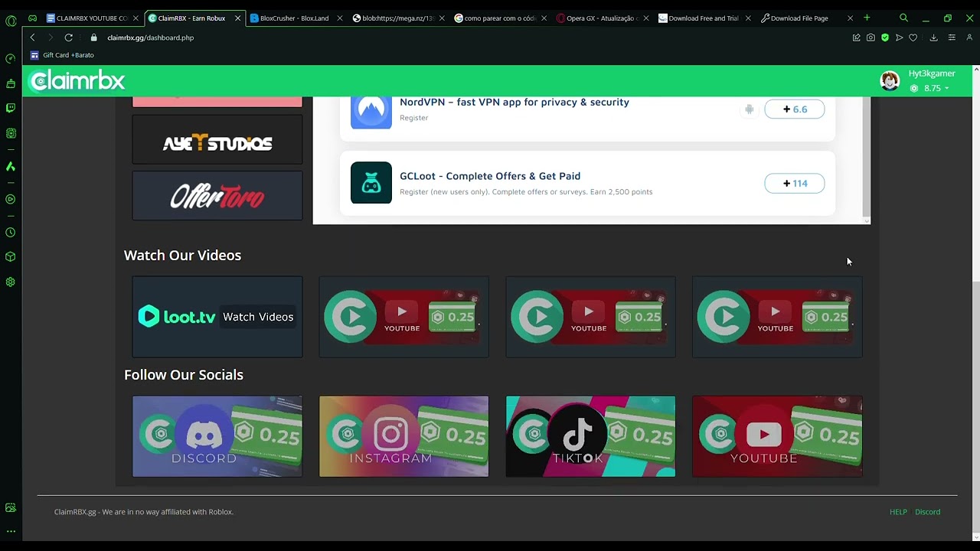Claim the +114 GCLoot reward

(x=794, y=183)
